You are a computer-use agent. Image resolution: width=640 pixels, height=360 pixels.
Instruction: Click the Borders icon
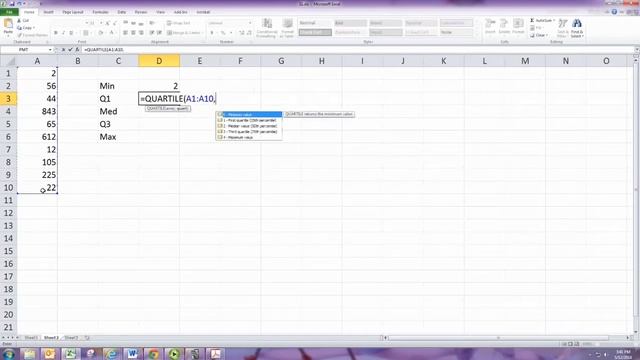coord(86,33)
